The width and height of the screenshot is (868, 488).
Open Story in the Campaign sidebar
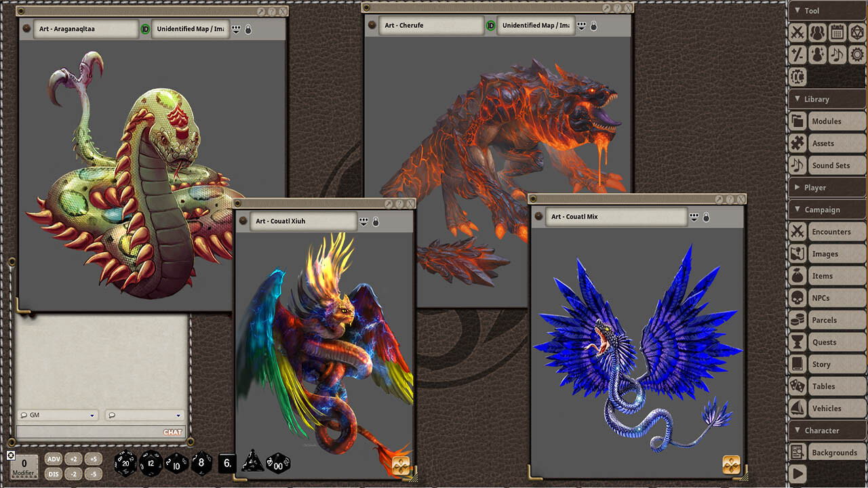pyautogui.click(x=825, y=364)
